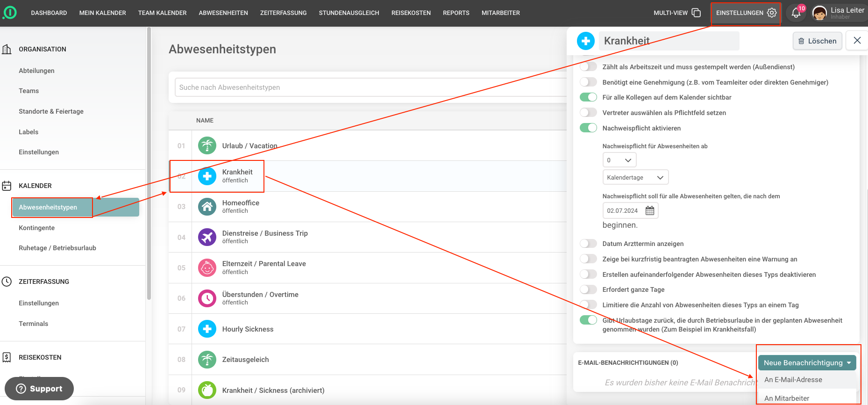Image resolution: width=868 pixels, height=405 pixels.
Task: Close the Krankheit detail panel
Action: pos(857,41)
